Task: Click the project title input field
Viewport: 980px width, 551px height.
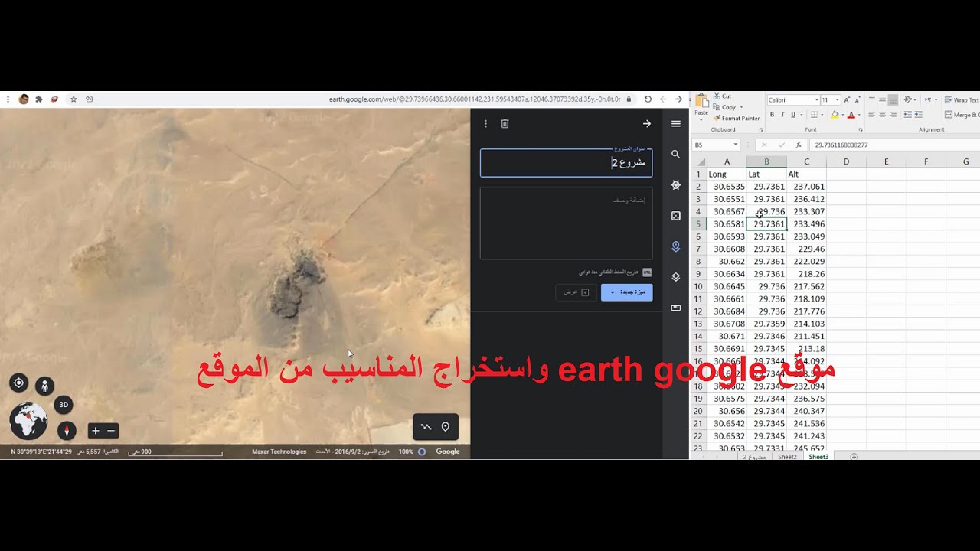Action: pos(566,163)
